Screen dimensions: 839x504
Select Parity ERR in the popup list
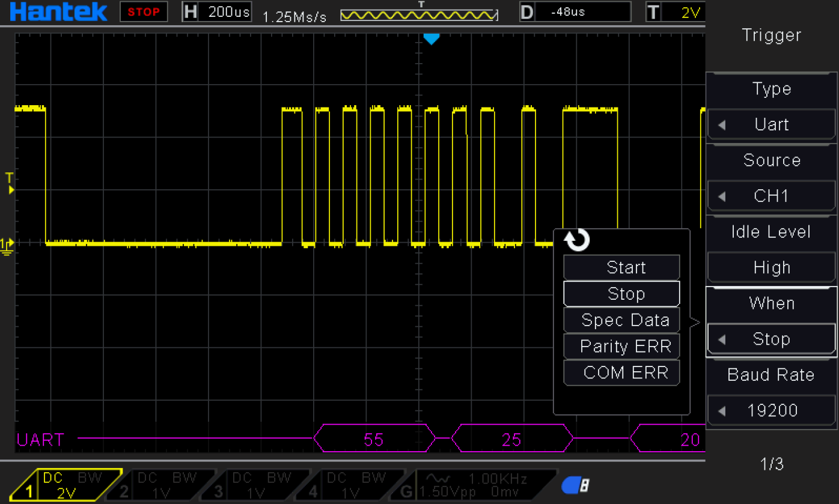pyautogui.click(x=621, y=347)
